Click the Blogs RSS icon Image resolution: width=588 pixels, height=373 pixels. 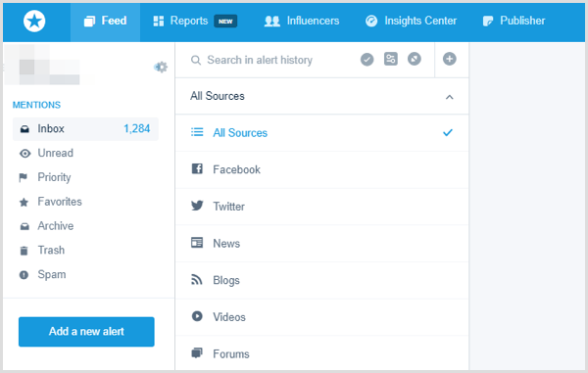pos(197,279)
